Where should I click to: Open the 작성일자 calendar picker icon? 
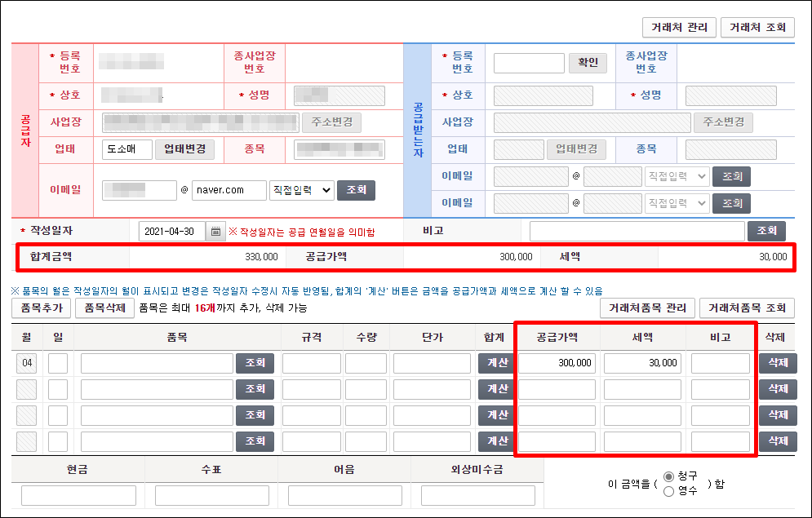(x=215, y=232)
